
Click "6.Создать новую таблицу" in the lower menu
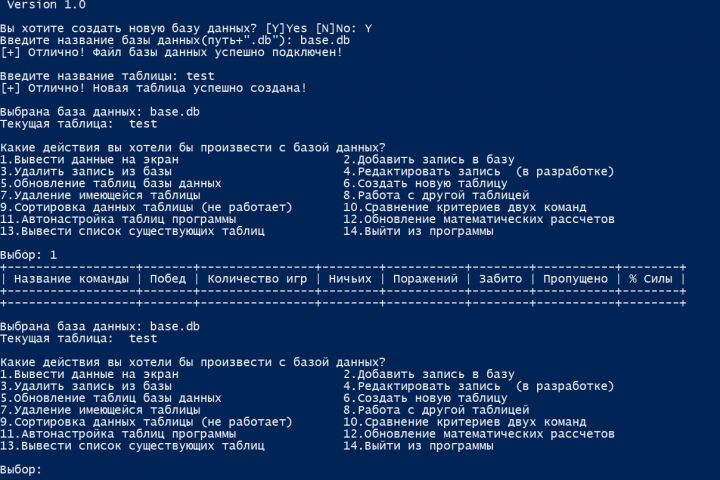425,398
